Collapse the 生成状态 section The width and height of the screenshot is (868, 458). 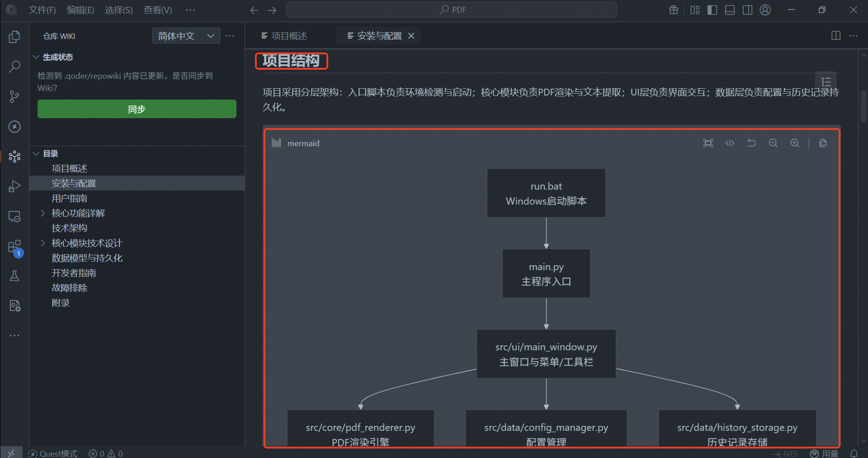pyautogui.click(x=36, y=57)
